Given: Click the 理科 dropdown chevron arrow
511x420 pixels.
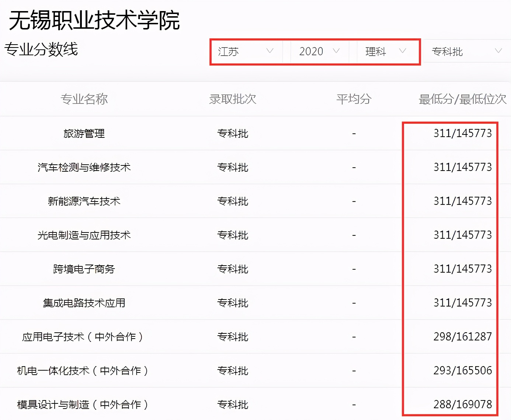Looking at the screenshot, I should point(402,52).
